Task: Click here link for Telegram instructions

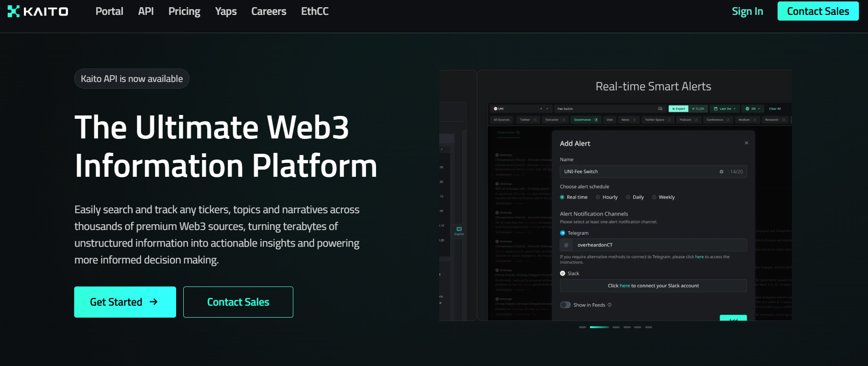Action: coord(699,257)
